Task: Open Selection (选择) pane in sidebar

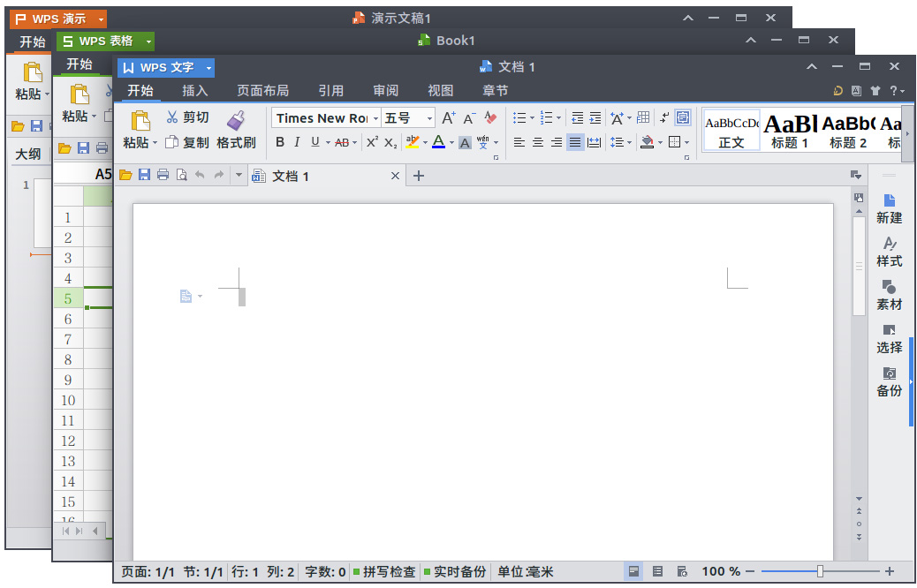Action: (889, 339)
